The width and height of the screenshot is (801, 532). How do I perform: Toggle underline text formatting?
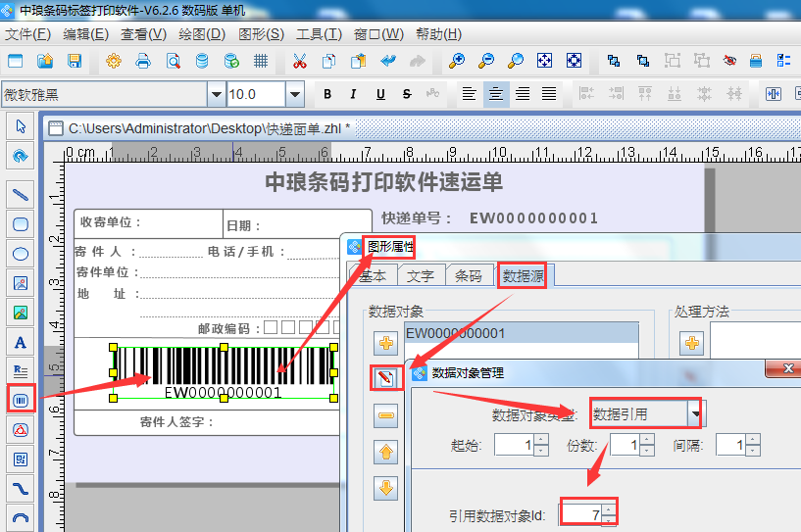(380, 94)
